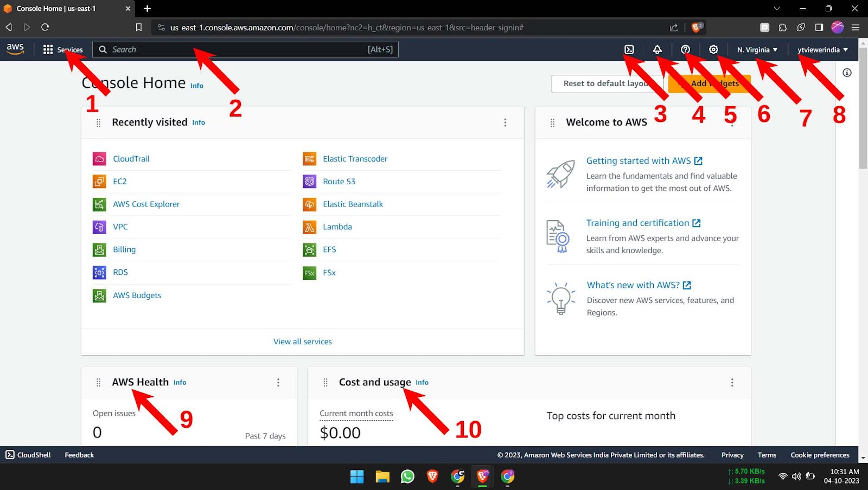This screenshot has width=868, height=490.
Task: Click the CloudTrail service icon
Action: [x=99, y=159]
